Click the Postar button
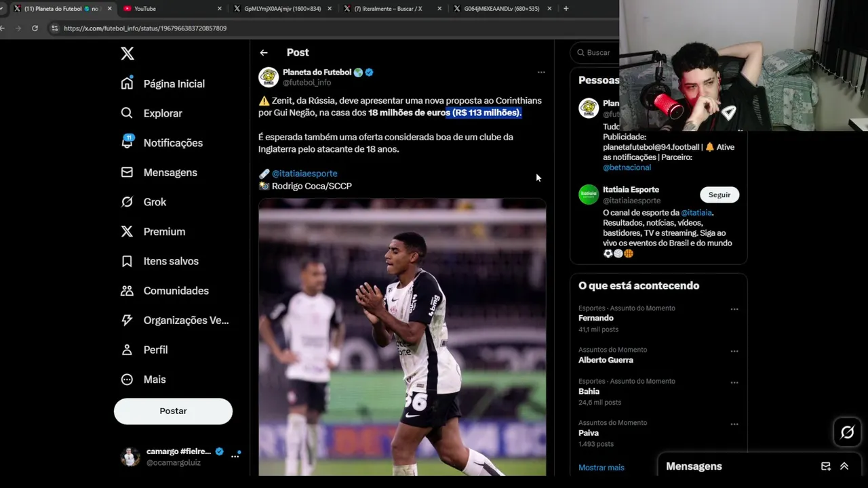The image size is (868, 488). [x=173, y=411]
